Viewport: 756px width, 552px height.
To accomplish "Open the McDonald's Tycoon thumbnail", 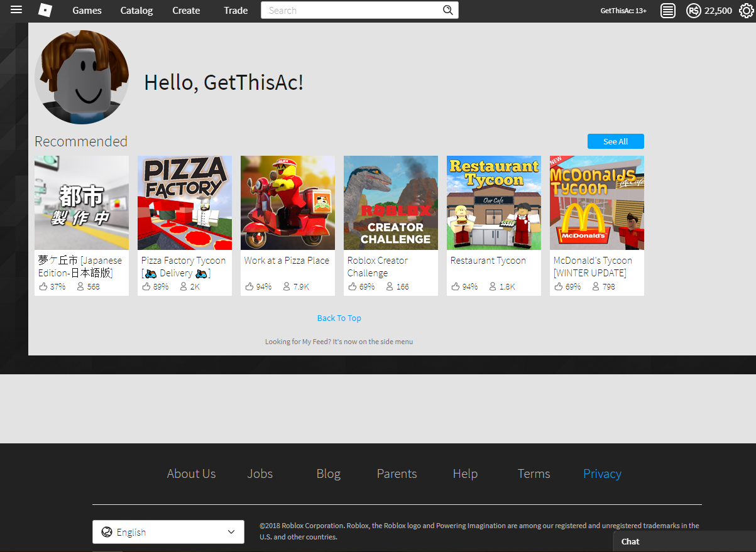I will [597, 203].
